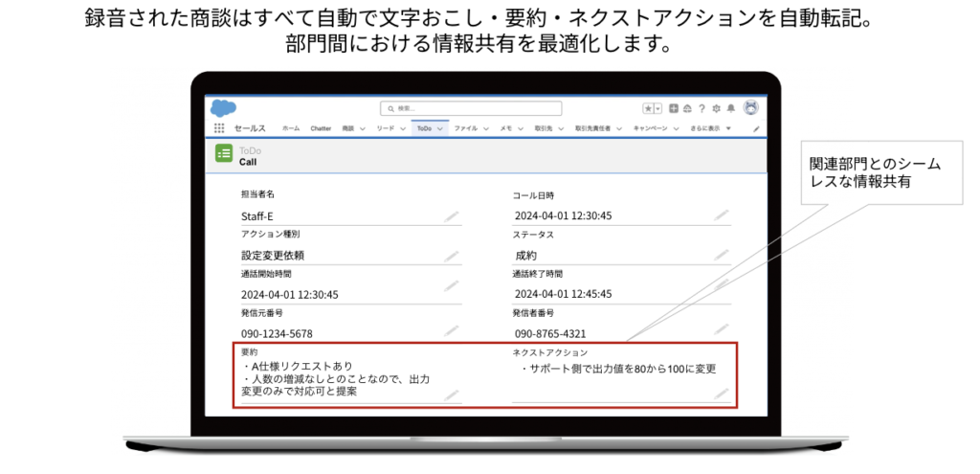Click the phone number 090-1234-5678

277,334
